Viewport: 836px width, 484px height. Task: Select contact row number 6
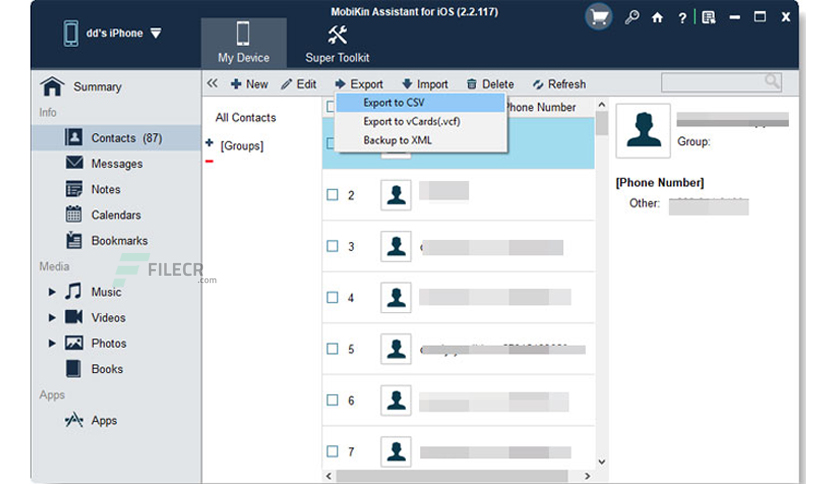click(459, 400)
